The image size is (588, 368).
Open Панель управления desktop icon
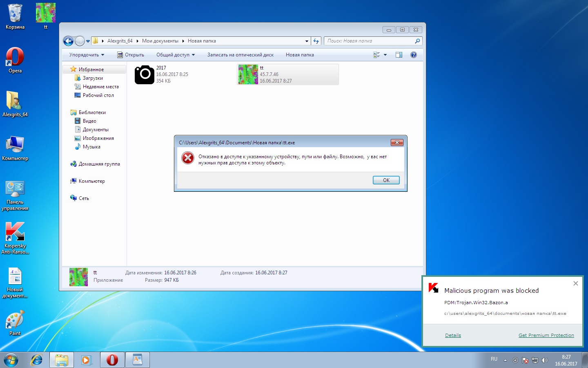click(15, 195)
